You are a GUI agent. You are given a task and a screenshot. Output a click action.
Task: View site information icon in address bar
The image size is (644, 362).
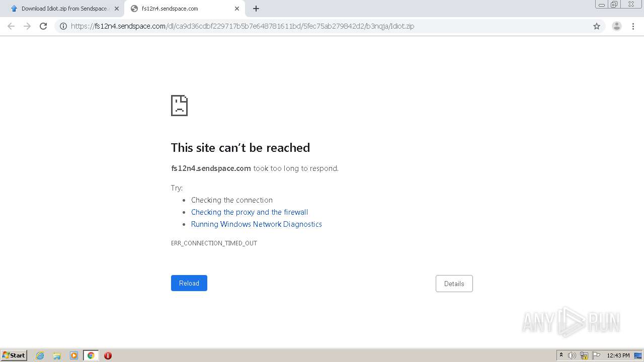(x=63, y=26)
